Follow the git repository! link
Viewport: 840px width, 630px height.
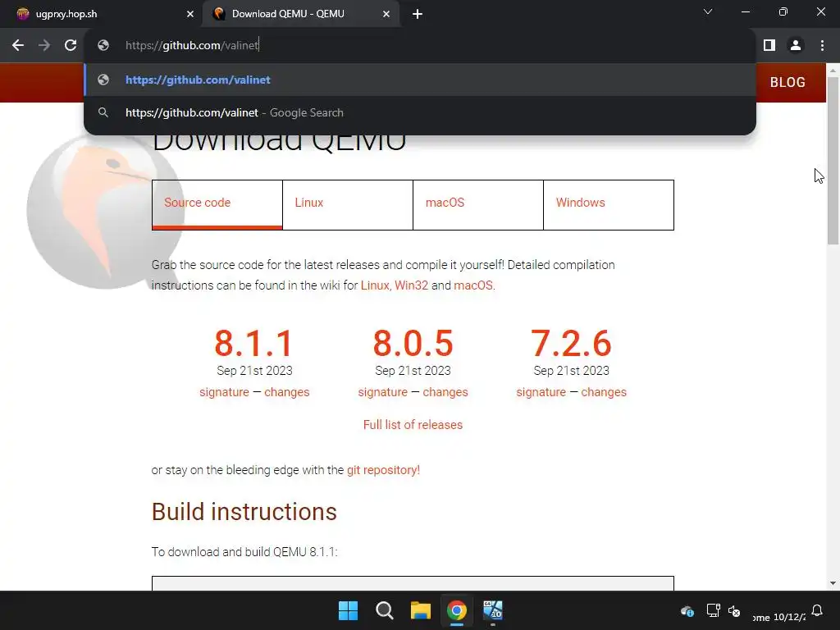(x=384, y=470)
